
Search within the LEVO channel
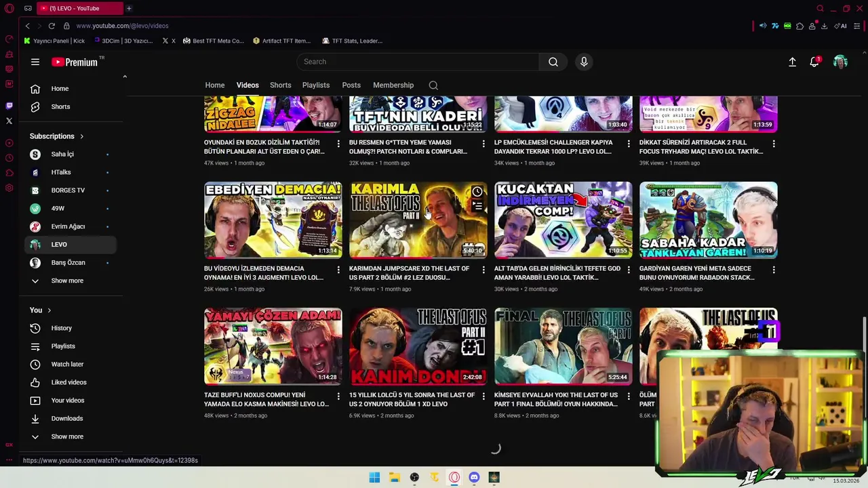[x=433, y=85]
